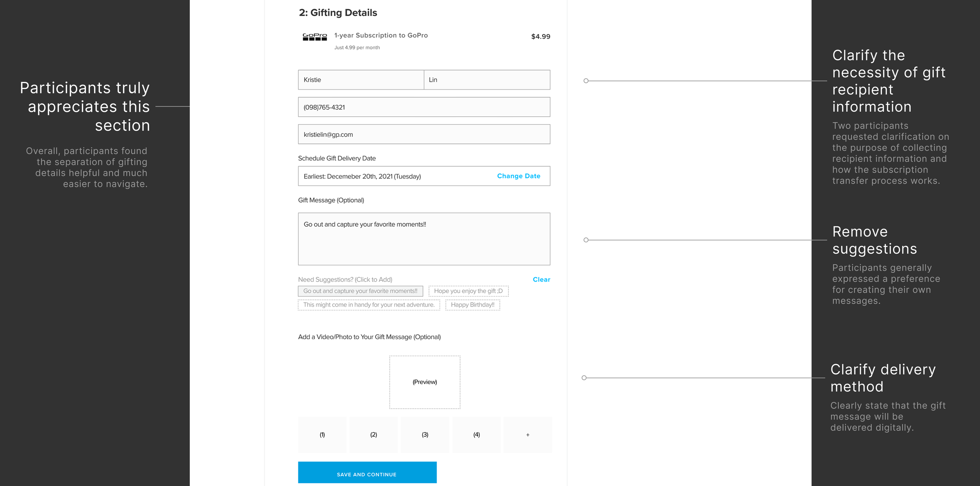Select media thumbnail slot (3)
This screenshot has width=980, height=486.
point(425,435)
